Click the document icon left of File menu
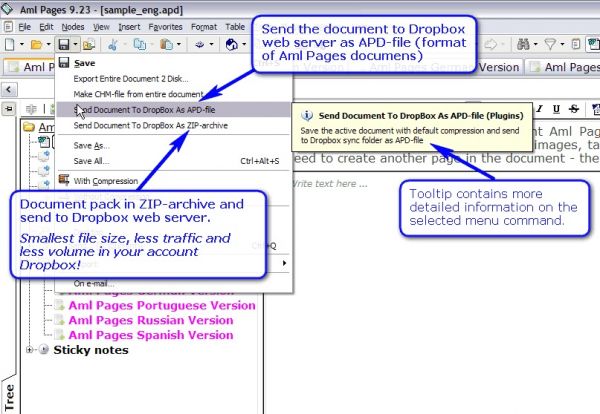600x414 pixels. [8, 27]
